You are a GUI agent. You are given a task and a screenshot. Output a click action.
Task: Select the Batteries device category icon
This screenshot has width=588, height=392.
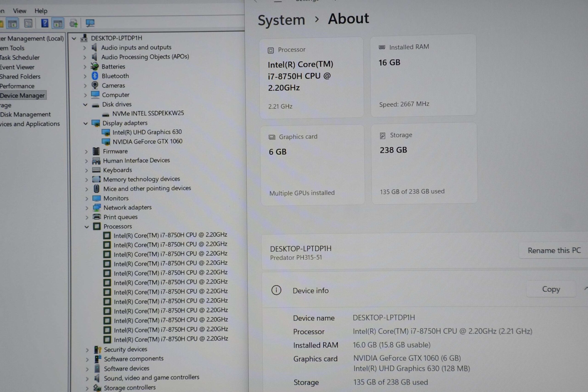click(95, 66)
